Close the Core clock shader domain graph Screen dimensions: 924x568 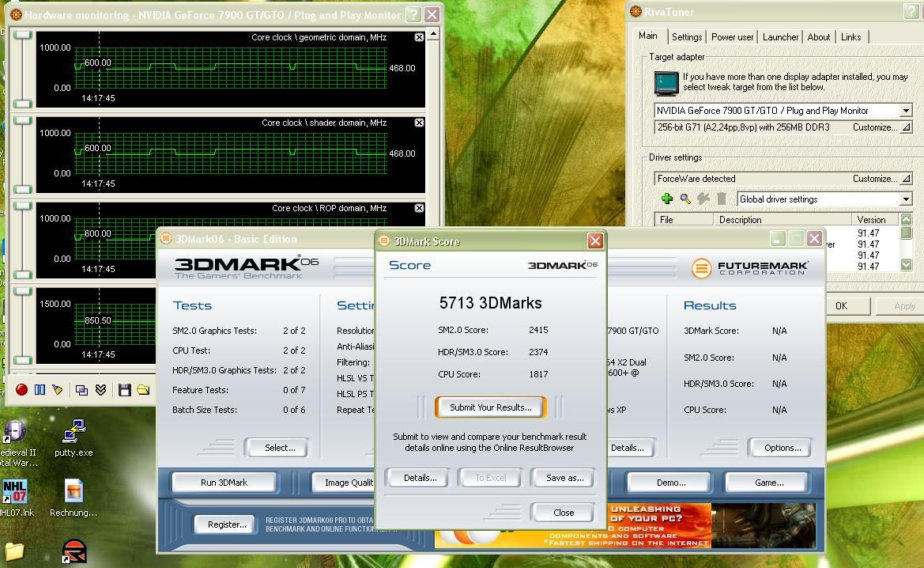click(x=419, y=123)
